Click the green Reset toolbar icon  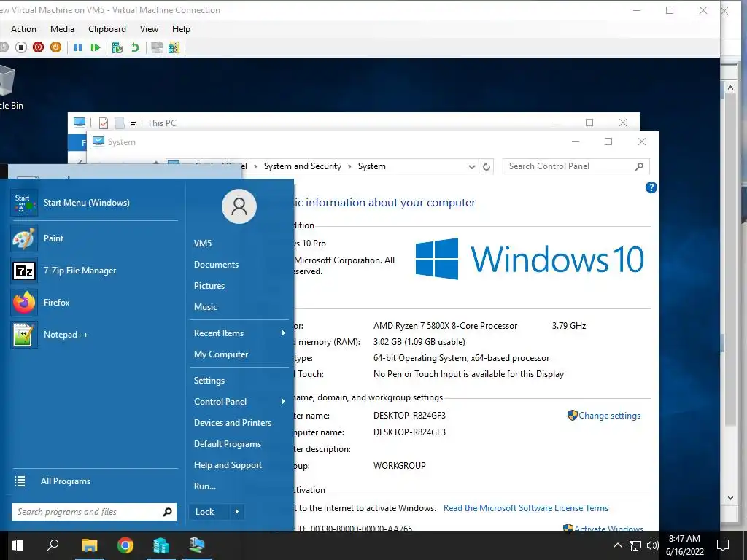click(96, 47)
